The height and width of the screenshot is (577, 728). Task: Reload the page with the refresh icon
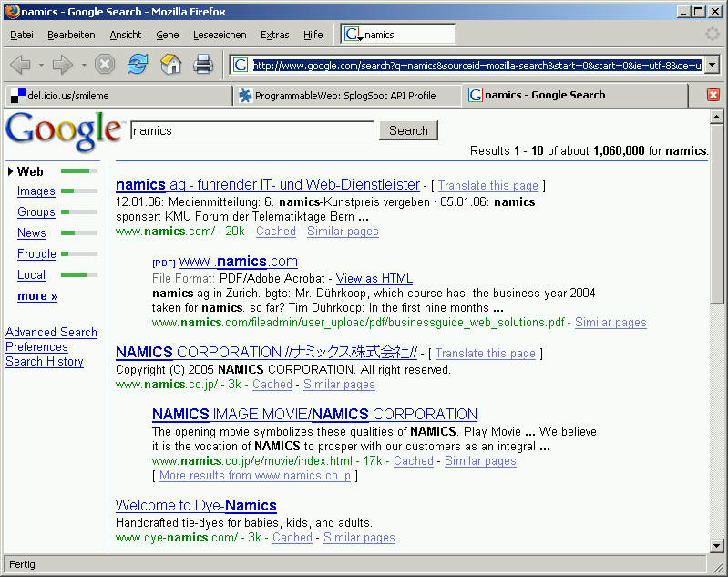(x=137, y=65)
